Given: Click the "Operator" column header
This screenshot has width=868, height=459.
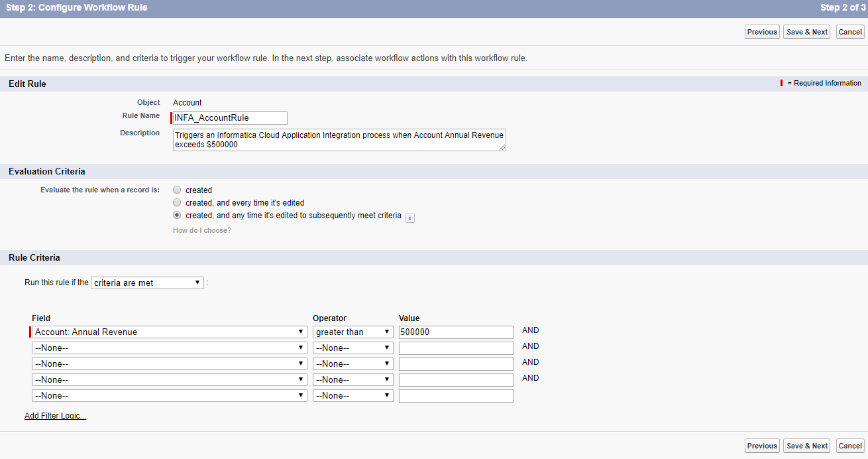Looking at the screenshot, I should click(329, 318).
